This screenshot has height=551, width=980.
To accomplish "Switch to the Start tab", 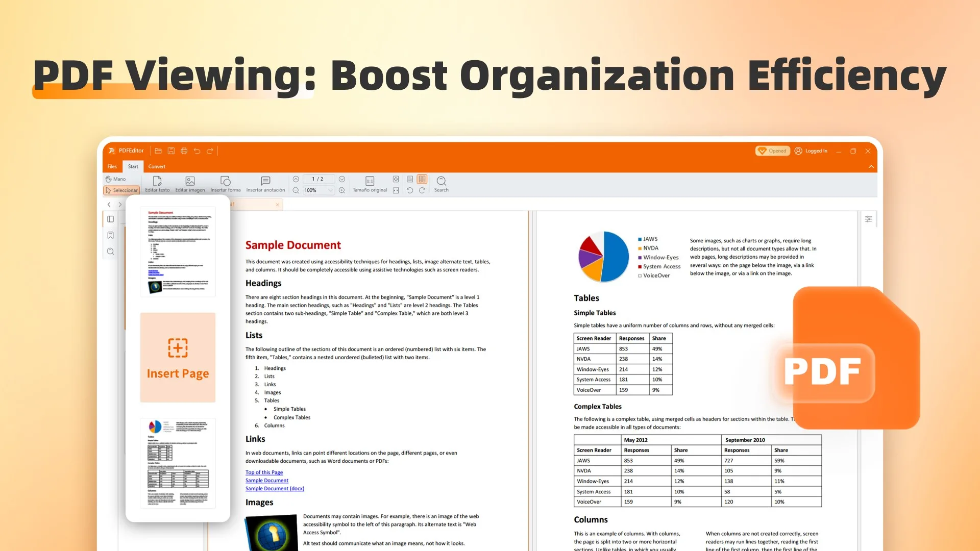I will [133, 166].
